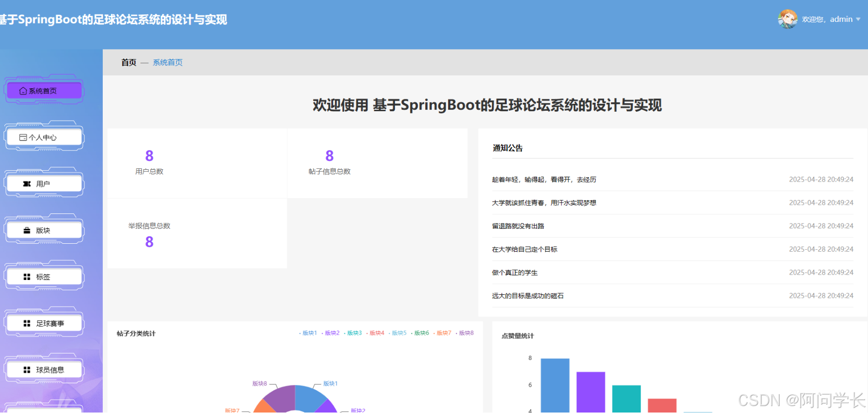Image resolution: width=868 pixels, height=415 pixels.
Task: Click the 举报信息总数 statistic card
Action: pyautogui.click(x=197, y=233)
